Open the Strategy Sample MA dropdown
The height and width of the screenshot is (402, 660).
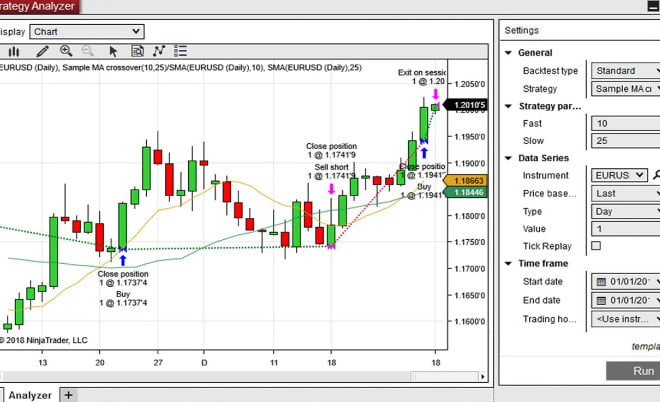[625, 89]
